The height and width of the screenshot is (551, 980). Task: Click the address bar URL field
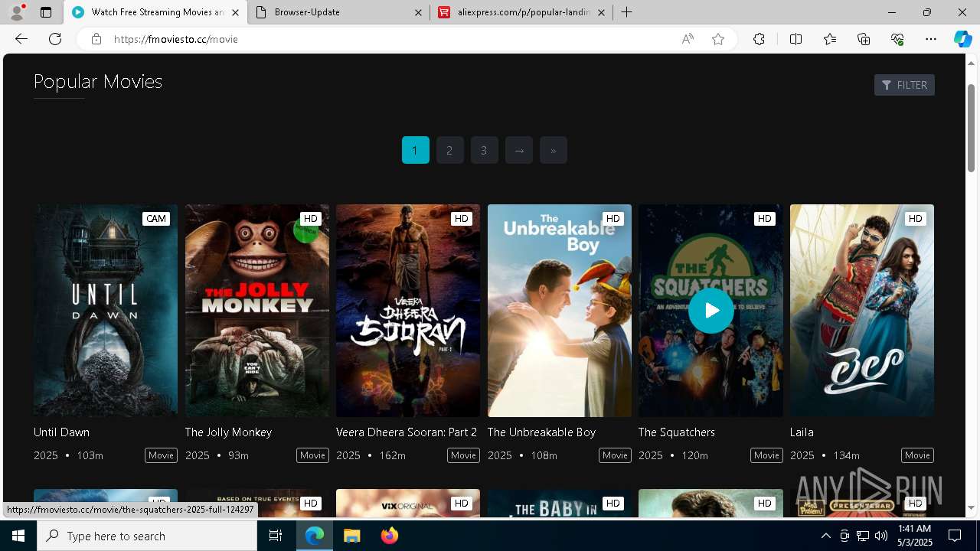(x=390, y=39)
